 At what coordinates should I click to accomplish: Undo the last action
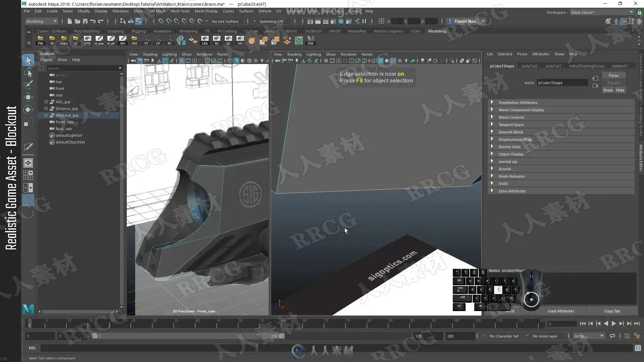tap(93, 21)
